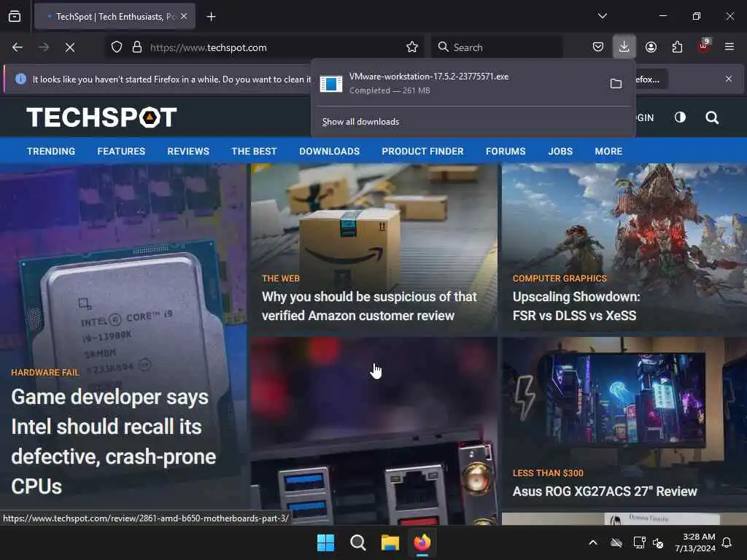This screenshot has width=747, height=560.
Task: Close the TechSpot tab
Action: (x=184, y=16)
